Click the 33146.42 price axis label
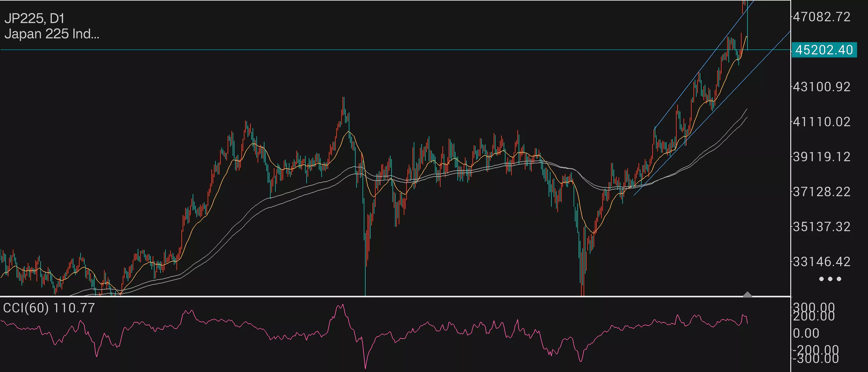 coord(821,261)
